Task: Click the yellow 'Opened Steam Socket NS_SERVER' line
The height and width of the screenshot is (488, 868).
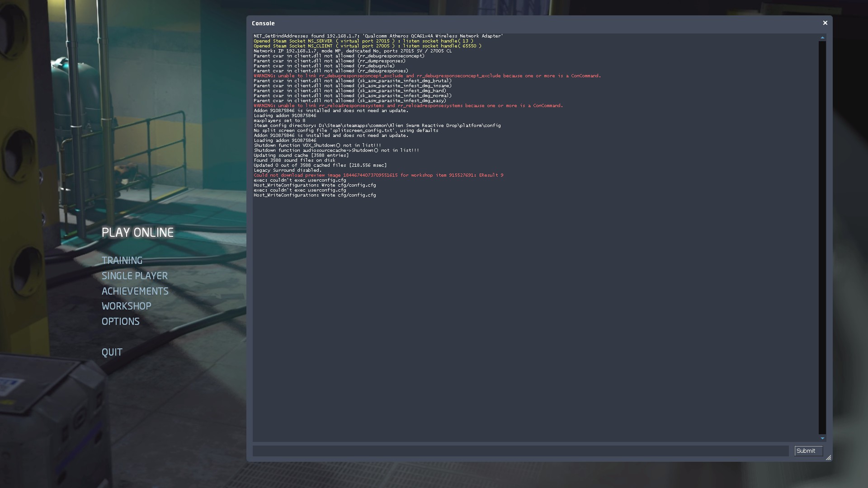Action: pyautogui.click(x=363, y=41)
